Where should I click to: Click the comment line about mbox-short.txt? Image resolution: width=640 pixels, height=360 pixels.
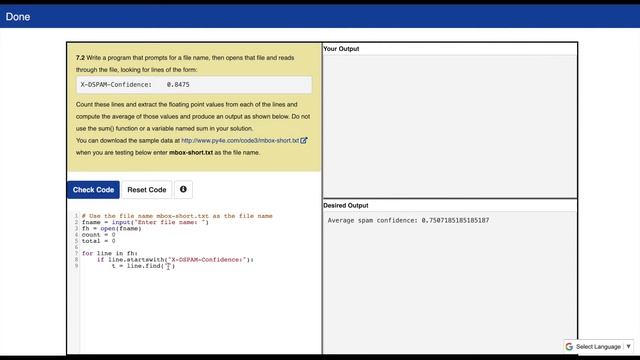coord(177,216)
